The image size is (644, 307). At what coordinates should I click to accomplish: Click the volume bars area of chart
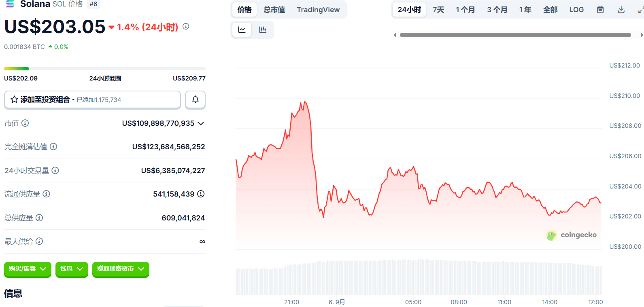coord(419,277)
